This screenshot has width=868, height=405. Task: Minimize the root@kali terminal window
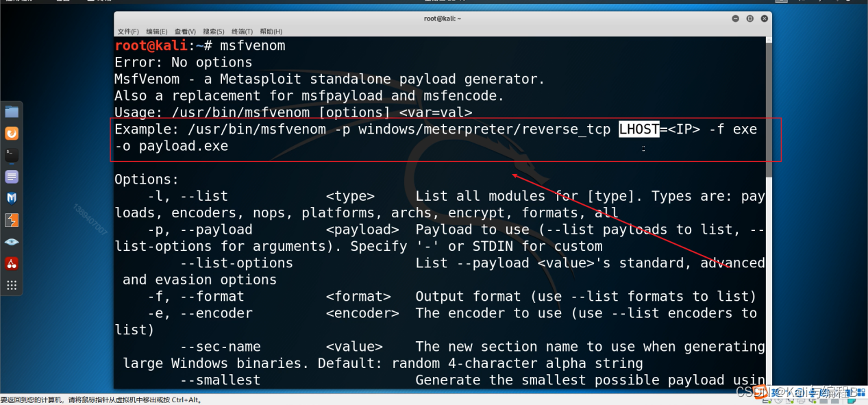pos(735,19)
